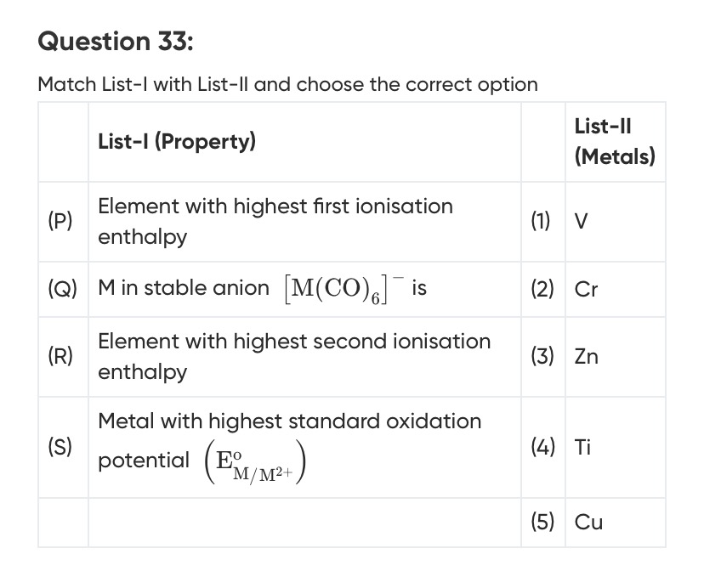Click the (Q) row label
The height and width of the screenshot is (588, 704).
pos(63,288)
